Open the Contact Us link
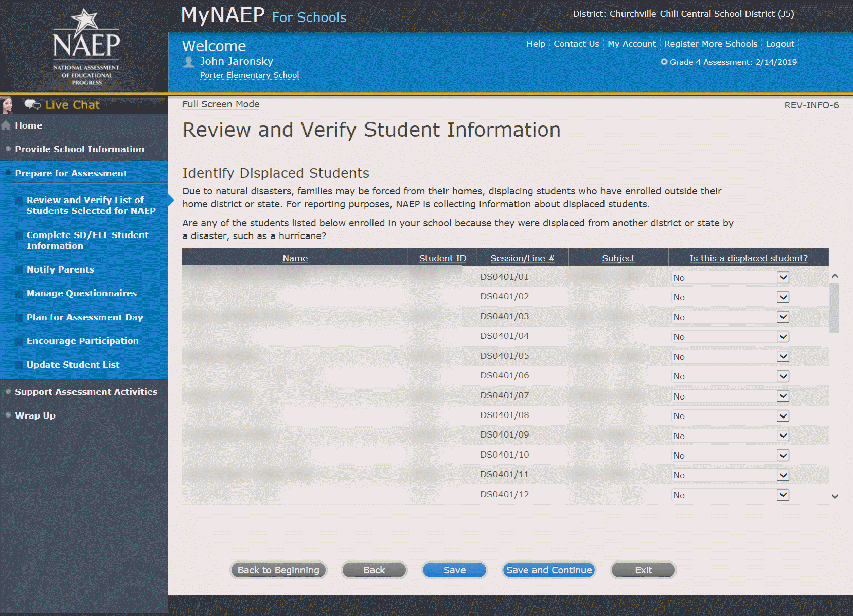 [576, 44]
